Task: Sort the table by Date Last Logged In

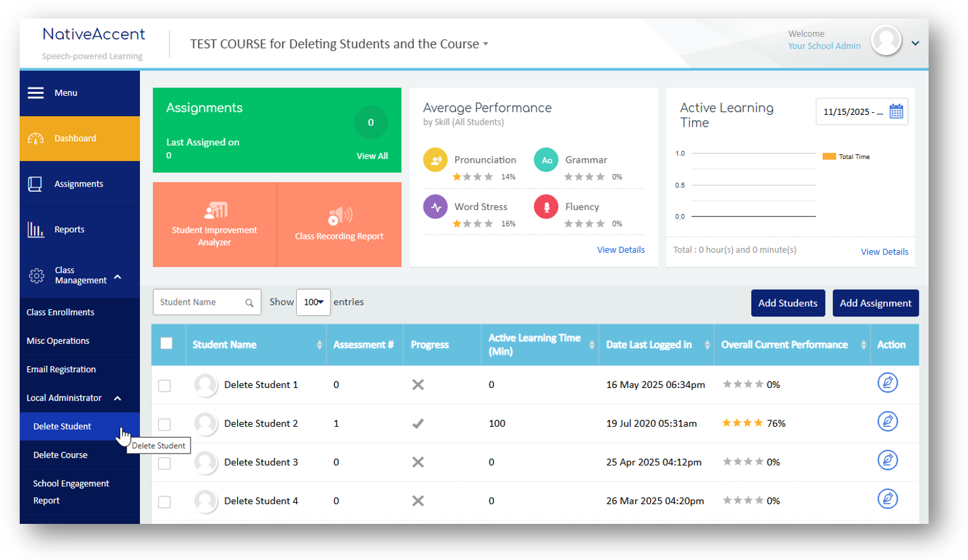Action: (707, 345)
